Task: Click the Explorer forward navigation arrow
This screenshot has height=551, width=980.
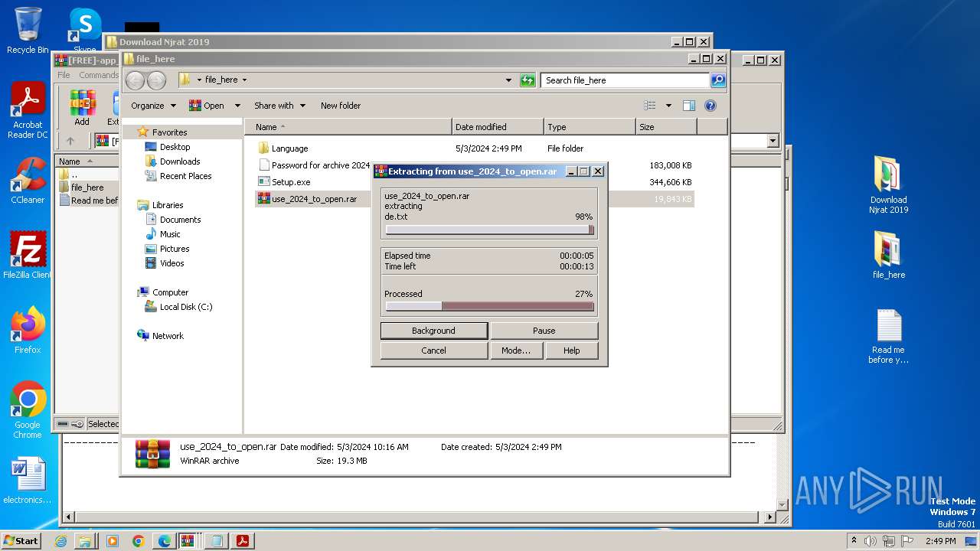Action: pos(156,80)
